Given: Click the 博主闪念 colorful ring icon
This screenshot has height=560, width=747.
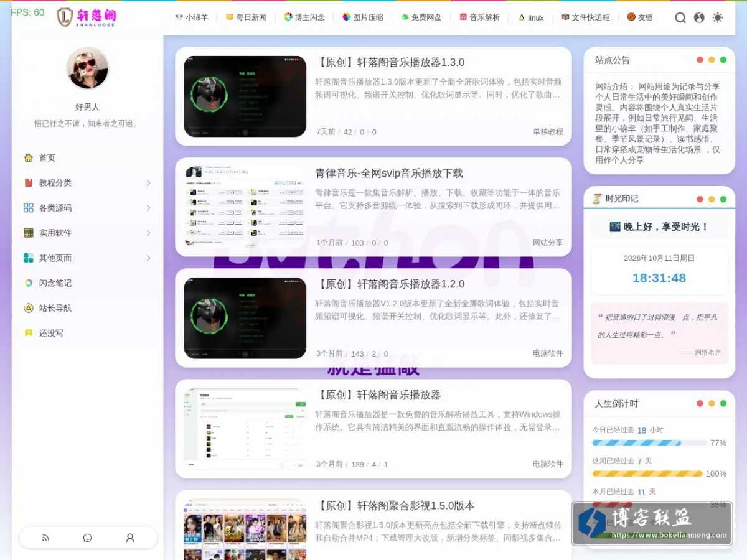Looking at the screenshot, I should 288,17.
